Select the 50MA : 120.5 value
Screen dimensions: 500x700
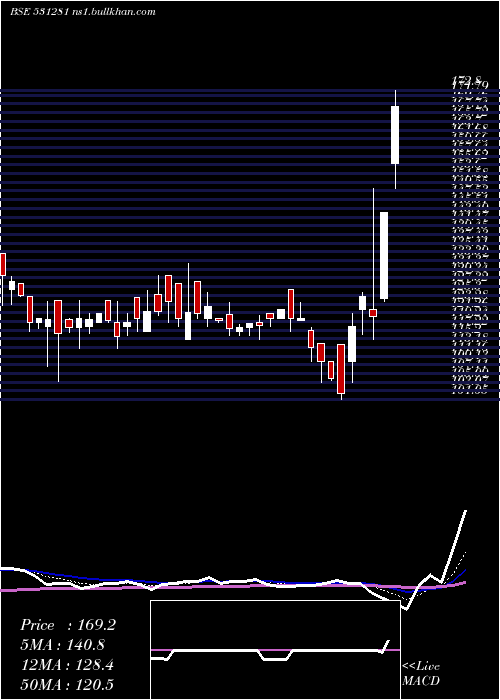click(x=67, y=684)
